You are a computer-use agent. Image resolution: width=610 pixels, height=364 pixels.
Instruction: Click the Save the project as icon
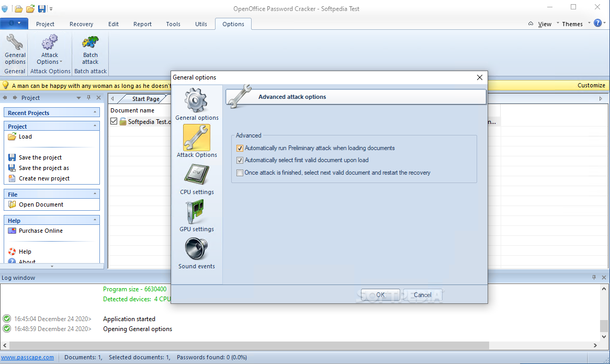(12, 168)
